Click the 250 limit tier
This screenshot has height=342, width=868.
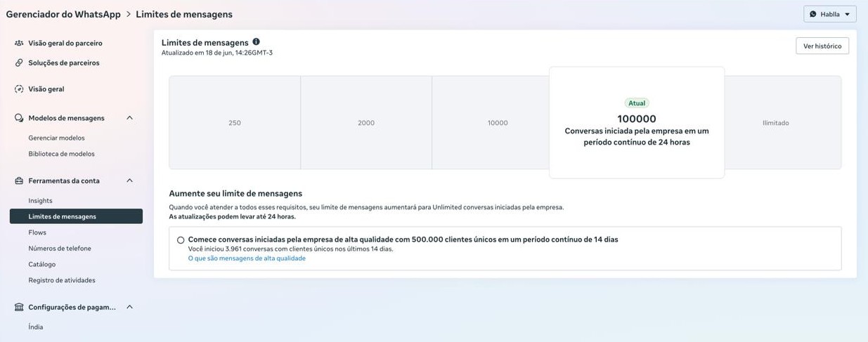coord(235,123)
